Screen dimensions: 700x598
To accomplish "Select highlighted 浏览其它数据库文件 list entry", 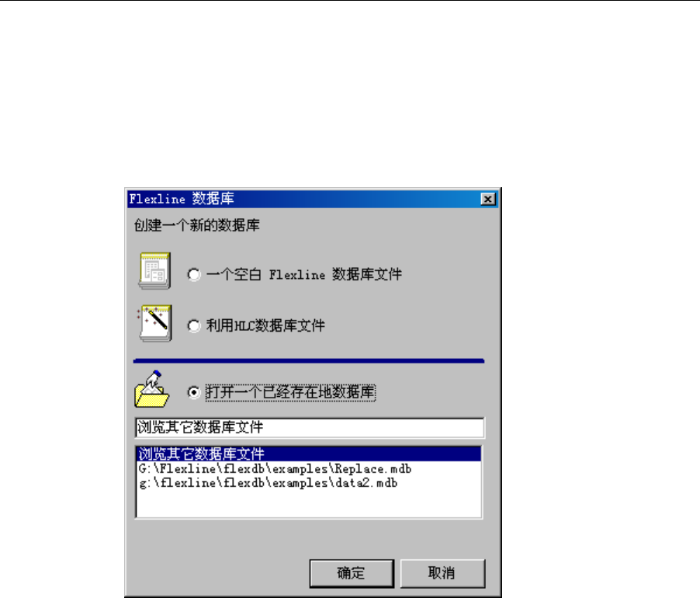I will coord(309,454).
